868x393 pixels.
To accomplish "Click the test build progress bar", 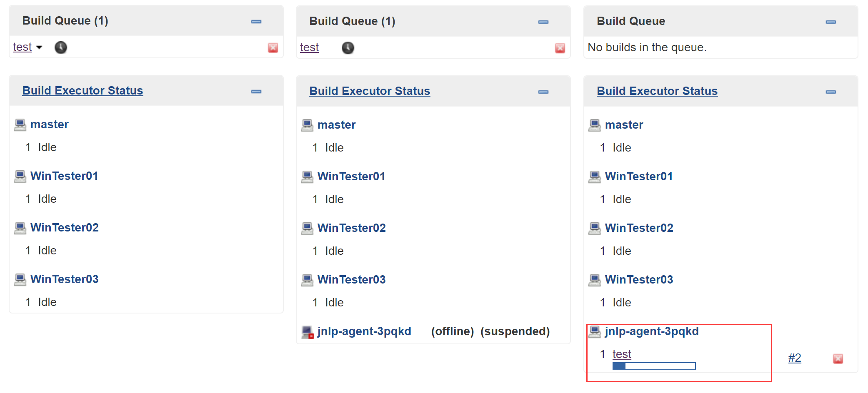I will click(654, 366).
